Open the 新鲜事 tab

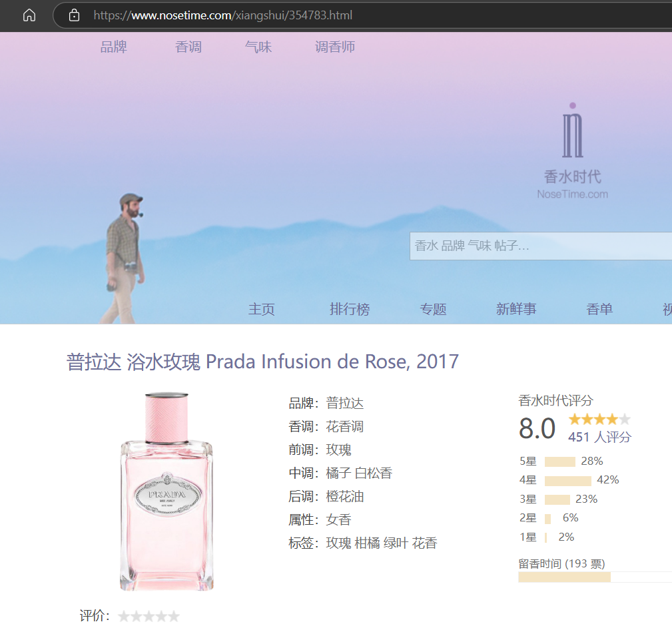point(516,309)
